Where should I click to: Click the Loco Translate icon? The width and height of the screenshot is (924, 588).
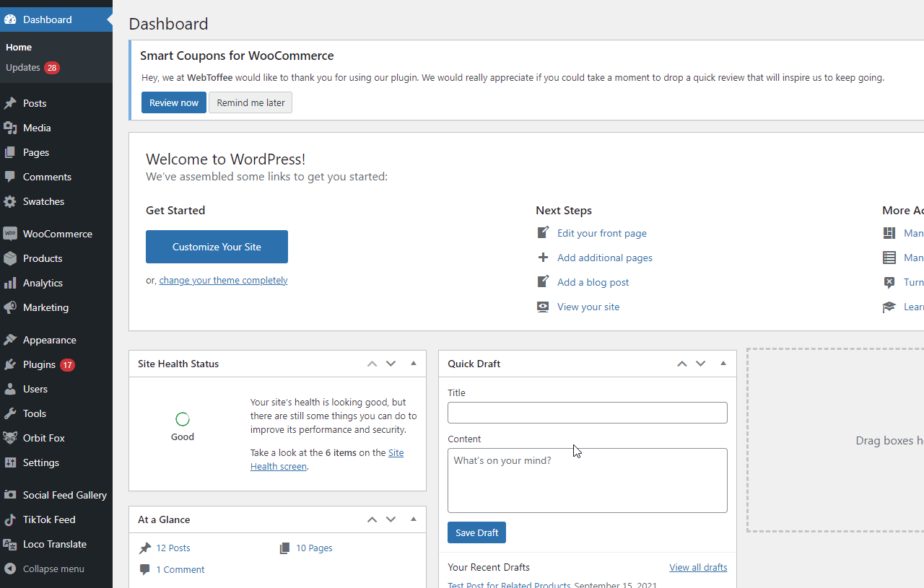point(10,544)
